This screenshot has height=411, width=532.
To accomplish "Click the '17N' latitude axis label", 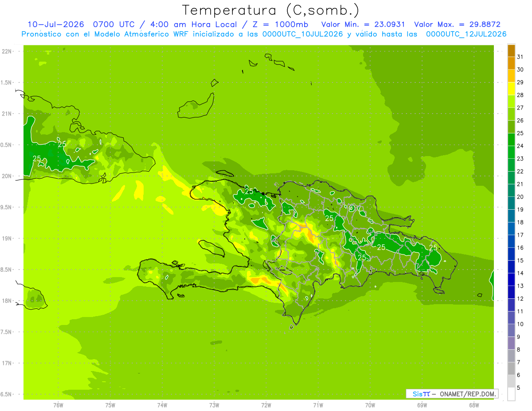I will [7, 363].
